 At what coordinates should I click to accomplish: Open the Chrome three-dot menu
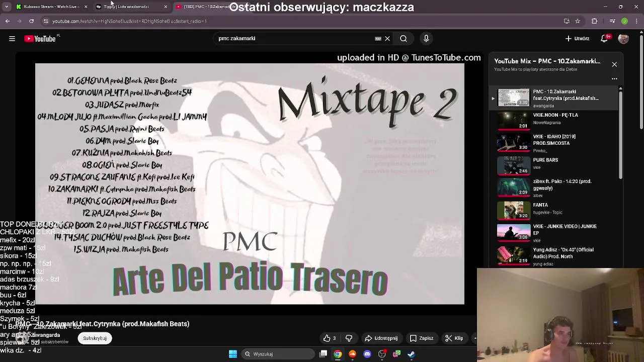[637, 21]
